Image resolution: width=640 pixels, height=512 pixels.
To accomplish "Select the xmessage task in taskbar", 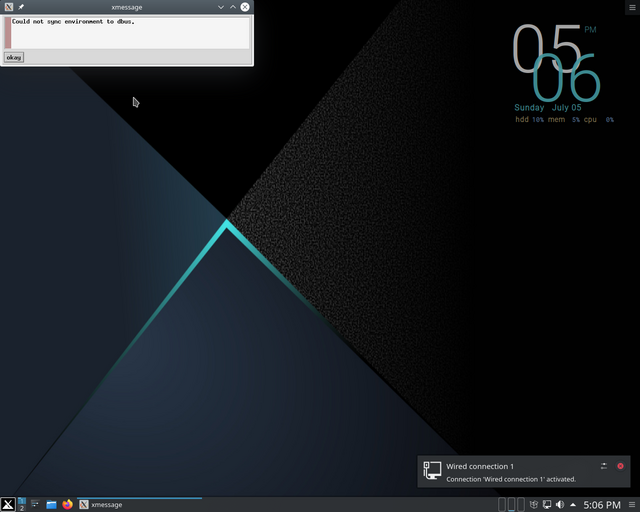I will point(139,505).
